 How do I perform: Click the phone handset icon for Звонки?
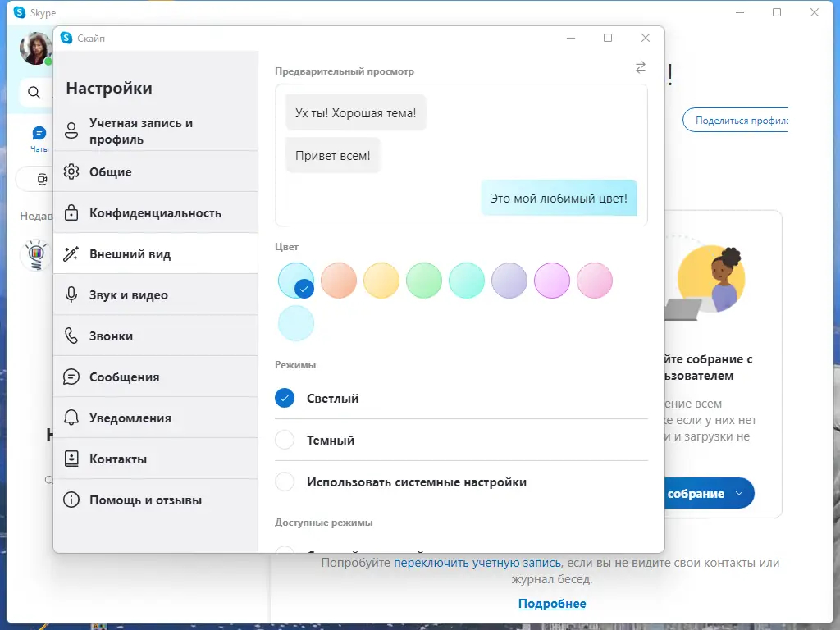71,336
